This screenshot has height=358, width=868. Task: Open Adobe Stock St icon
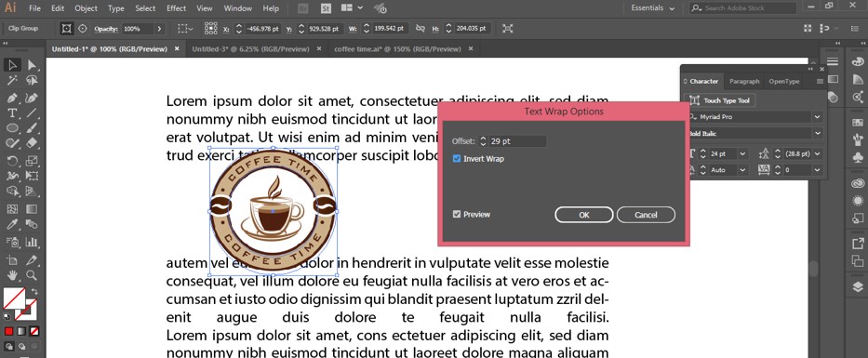tap(326, 8)
